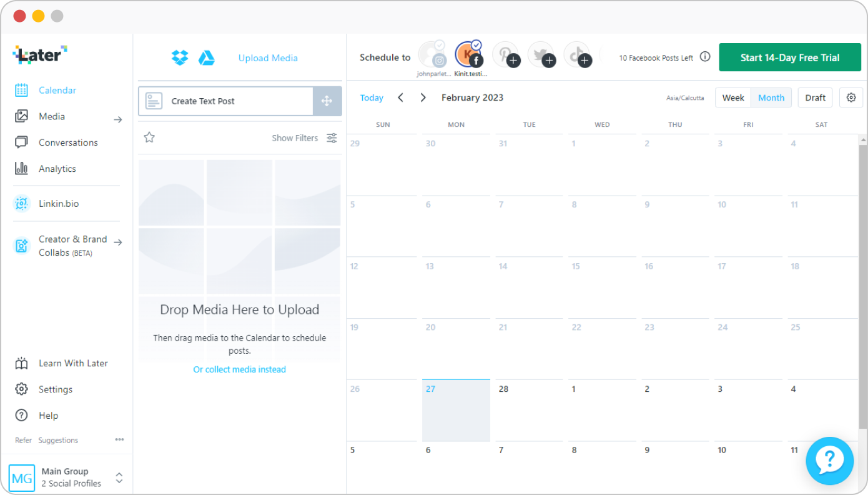The height and width of the screenshot is (495, 868).
Task: Go to the previous month
Action: (x=401, y=97)
